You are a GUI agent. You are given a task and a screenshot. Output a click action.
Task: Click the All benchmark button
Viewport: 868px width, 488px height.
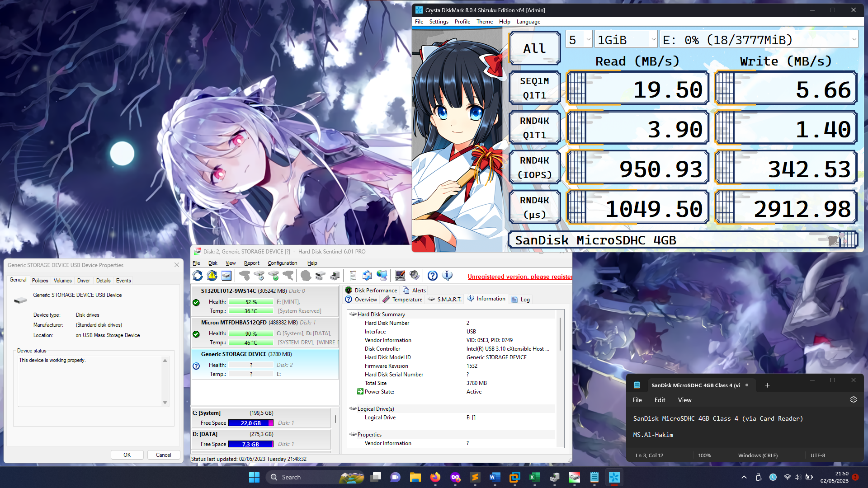[534, 48]
